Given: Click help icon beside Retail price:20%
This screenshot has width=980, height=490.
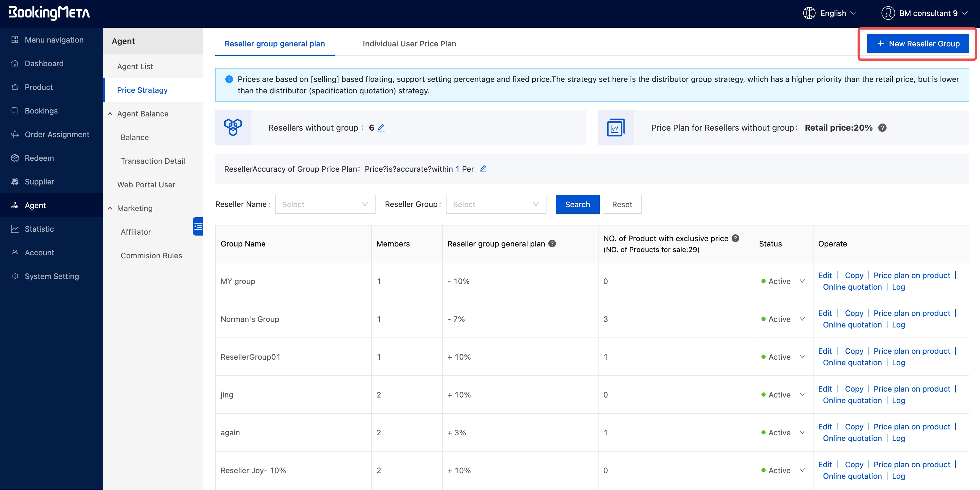Looking at the screenshot, I should [x=882, y=128].
